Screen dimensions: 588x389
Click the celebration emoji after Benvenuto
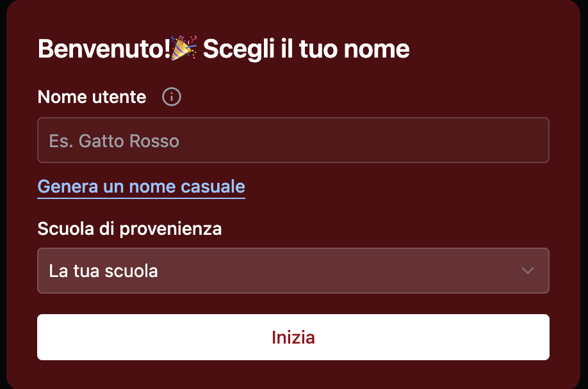pyautogui.click(x=184, y=49)
